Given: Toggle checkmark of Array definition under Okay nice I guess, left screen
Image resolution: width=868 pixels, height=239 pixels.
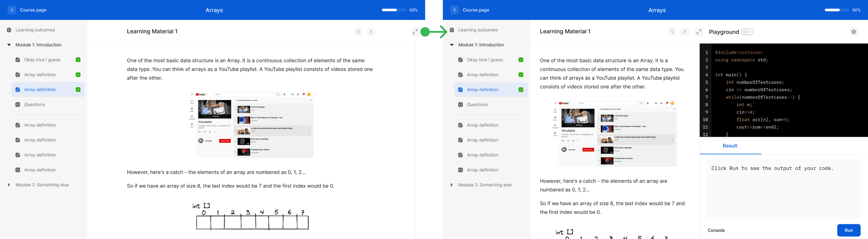Looking at the screenshot, I should pyautogui.click(x=78, y=75).
